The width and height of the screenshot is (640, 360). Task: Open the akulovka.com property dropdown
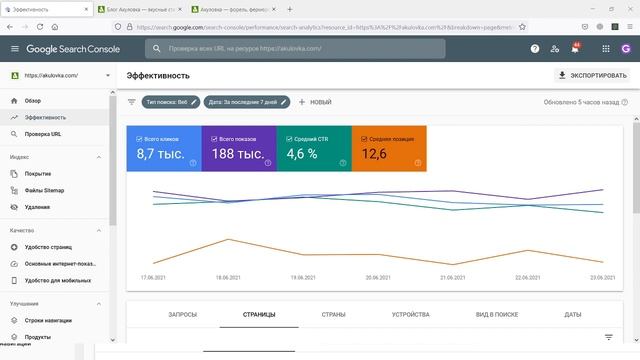tap(60, 76)
